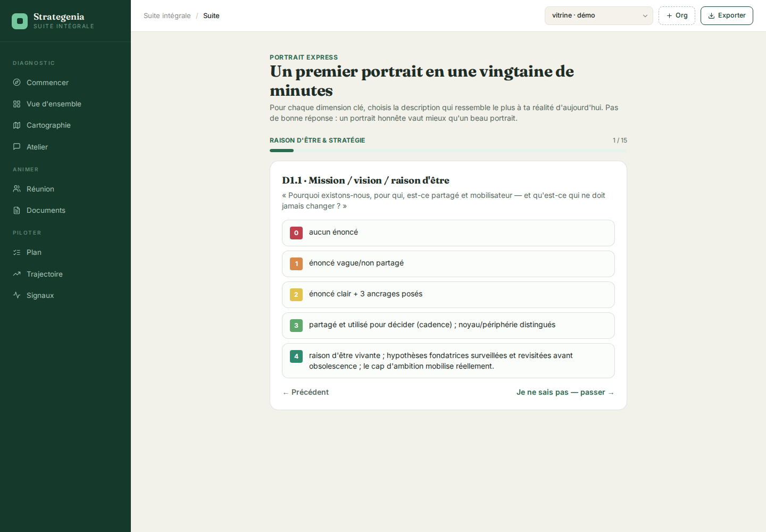Viewport: 766px width, 532px height.
Task: Click Suite intégrale breadcrumb
Action: tap(167, 16)
